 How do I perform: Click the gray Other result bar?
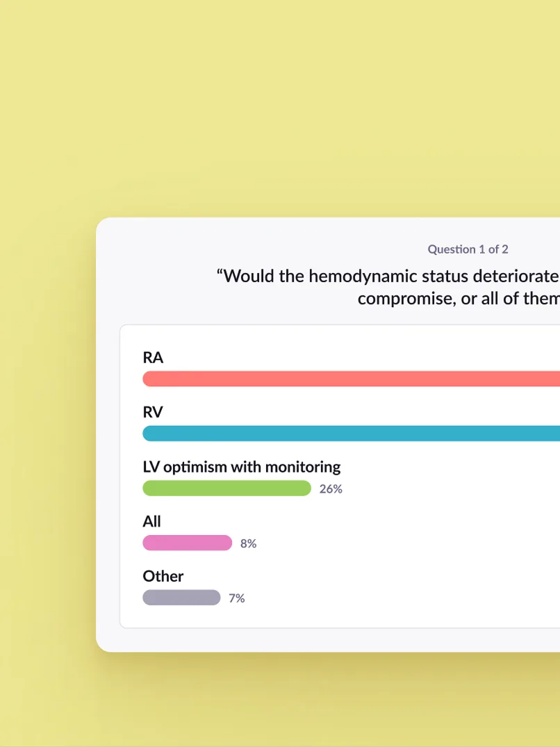[x=181, y=598]
